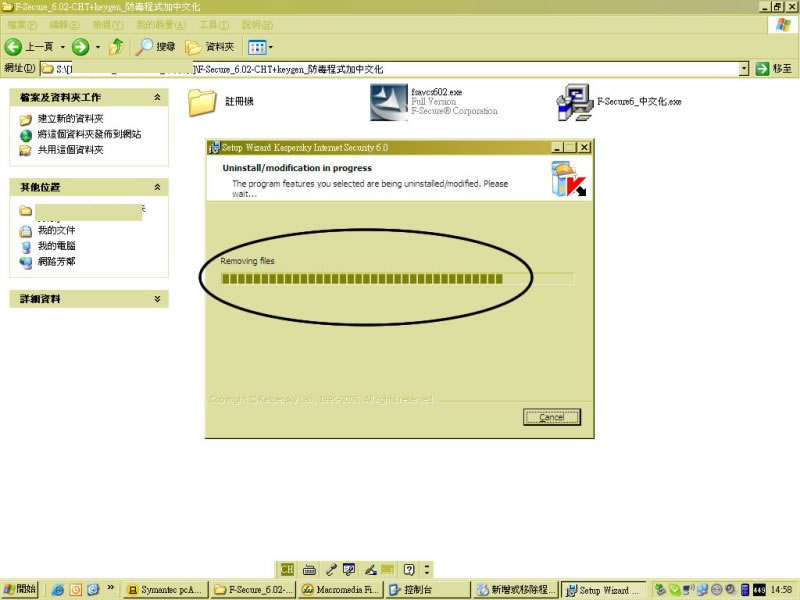This screenshot has height=600, width=800.
Task: Open the language bar keyboard icon
Action: [x=309, y=569]
